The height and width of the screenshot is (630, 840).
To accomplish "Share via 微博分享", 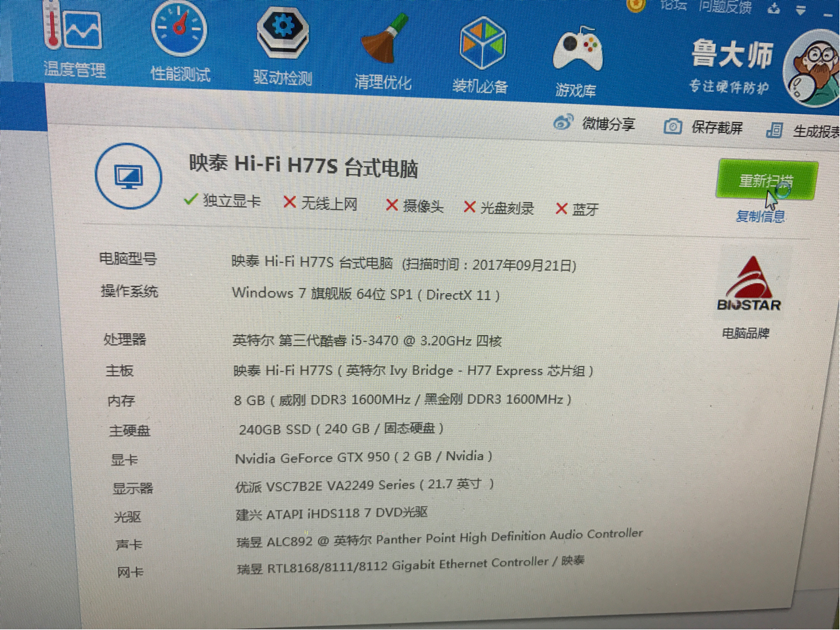I will (x=594, y=123).
